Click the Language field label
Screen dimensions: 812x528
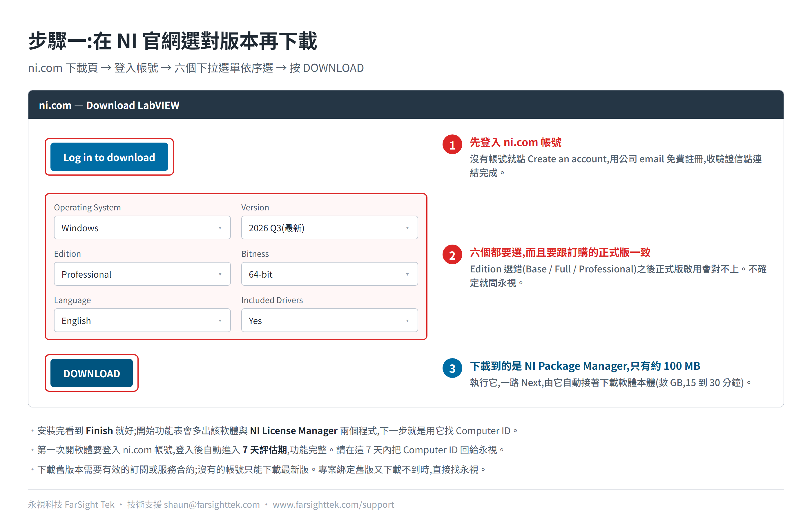[72, 300]
